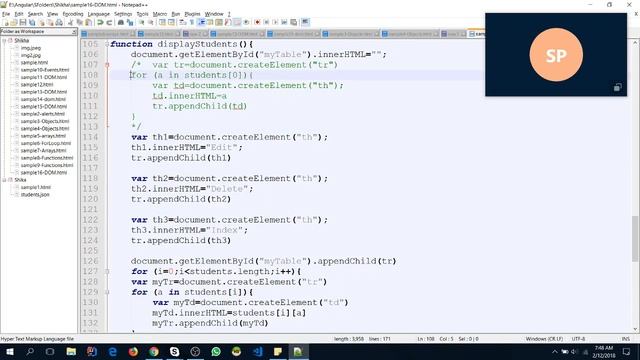Open File Explorer from the taskbar
640x360 pixels.
(71, 351)
